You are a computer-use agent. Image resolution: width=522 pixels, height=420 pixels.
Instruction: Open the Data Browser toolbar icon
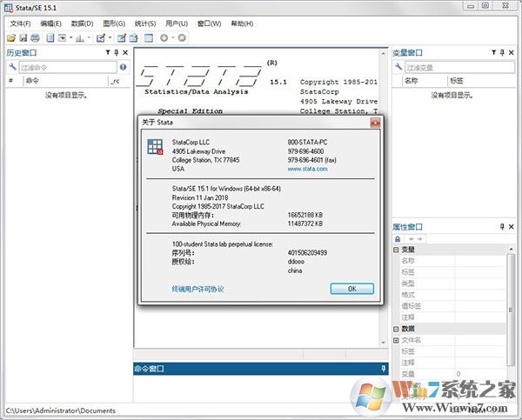[133, 38]
